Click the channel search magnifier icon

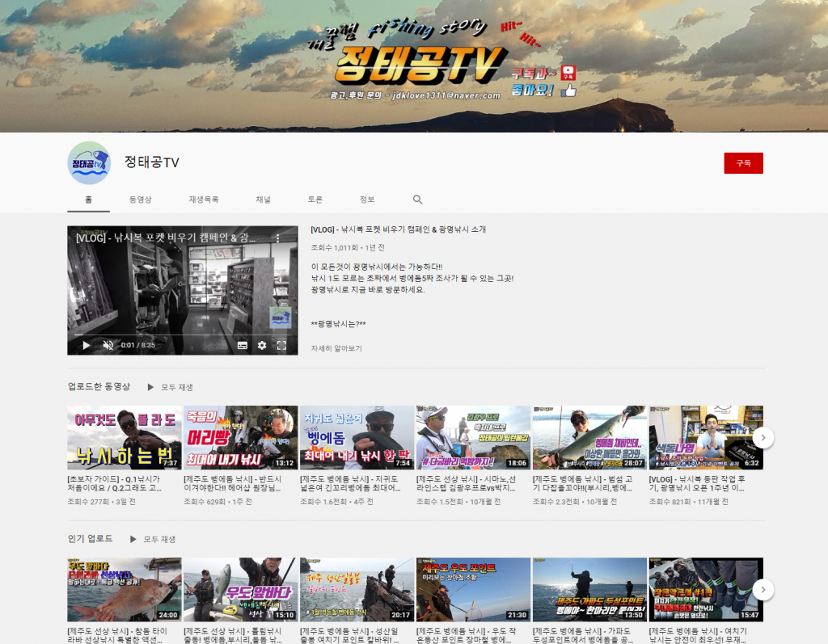pos(417,200)
